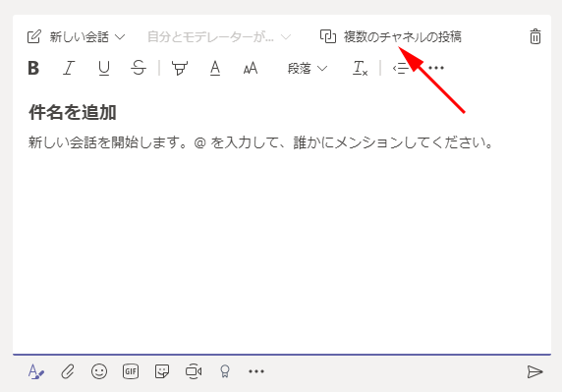Open the sticker picker
Image resolution: width=562 pixels, height=392 pixels.
coord(162,371)
